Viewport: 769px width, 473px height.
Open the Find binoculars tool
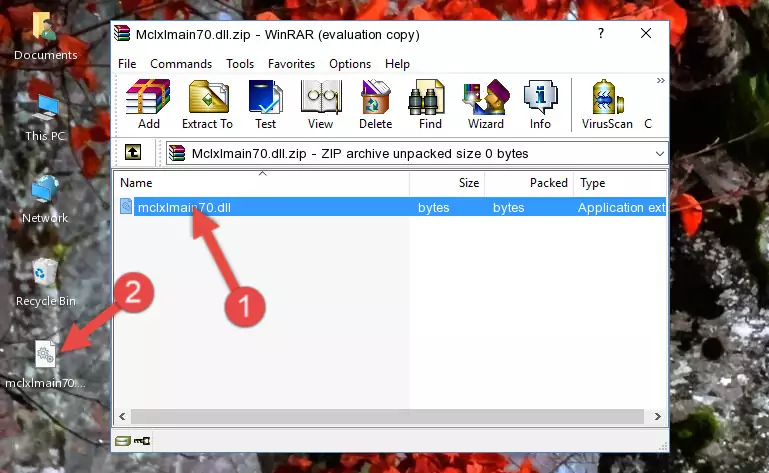pyautogui.click(x=430, y=105)
